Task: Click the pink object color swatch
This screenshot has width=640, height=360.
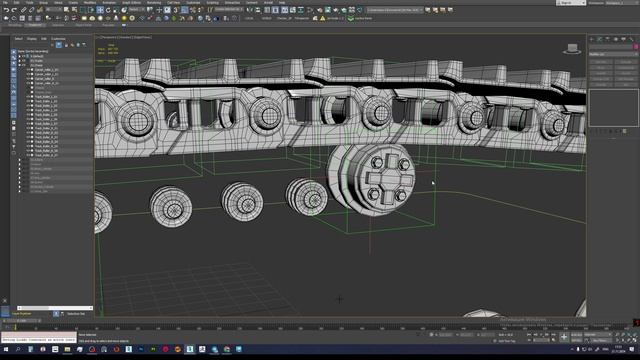Action: (x=636, y=47)
